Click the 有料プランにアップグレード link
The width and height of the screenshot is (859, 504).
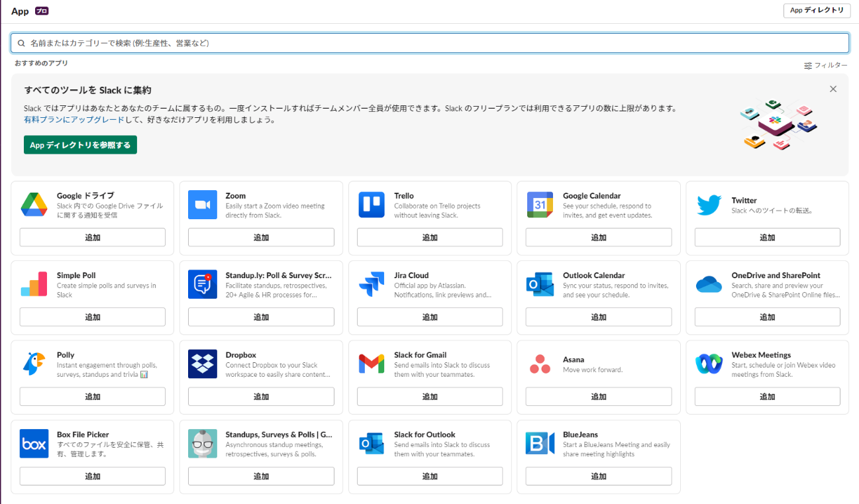click(x=74, y=120)
